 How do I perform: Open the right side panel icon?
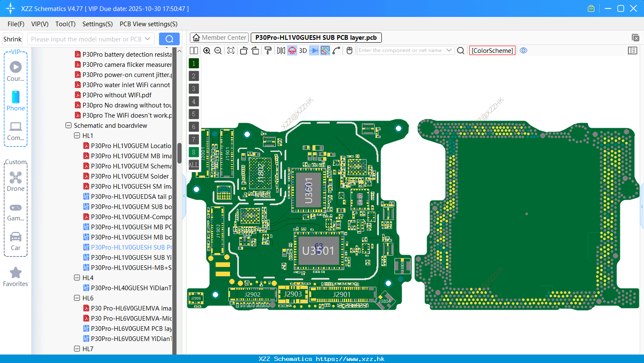pyautogui.click(x=633, y=50)
